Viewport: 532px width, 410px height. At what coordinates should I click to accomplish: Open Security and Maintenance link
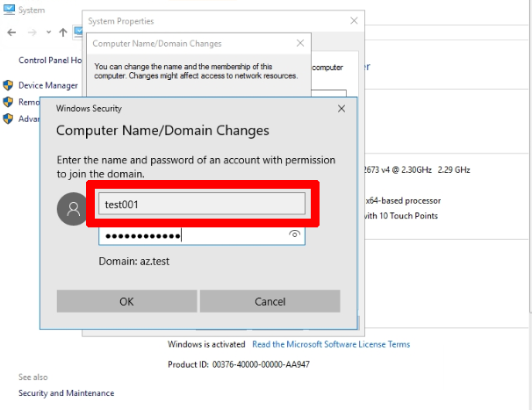pos(66,393)
